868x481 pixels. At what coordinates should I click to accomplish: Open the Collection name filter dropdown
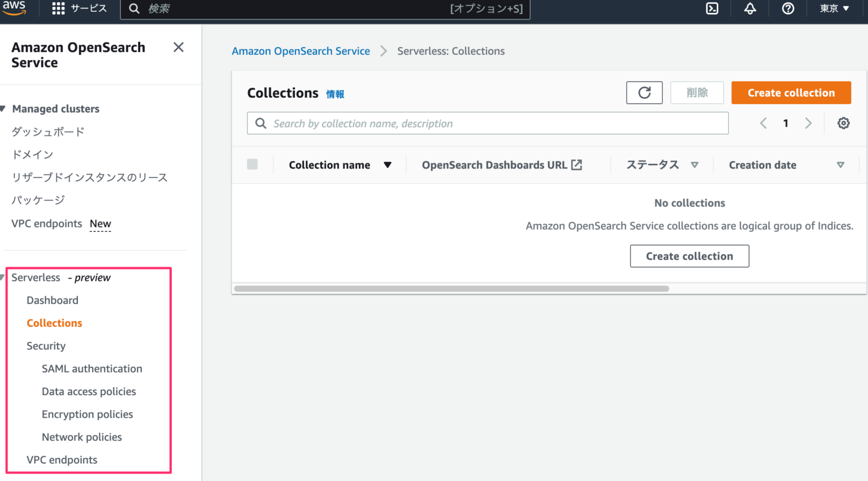pyautogui.click(x=388, y=164)
